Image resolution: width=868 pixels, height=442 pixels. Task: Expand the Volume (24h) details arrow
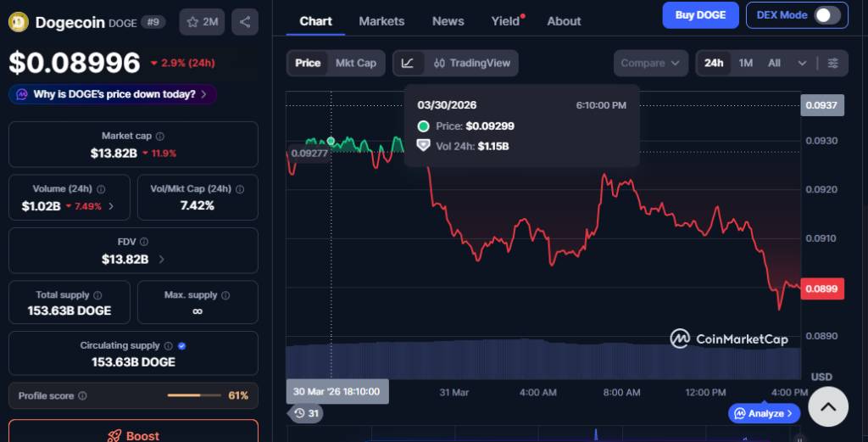[112, 206]
